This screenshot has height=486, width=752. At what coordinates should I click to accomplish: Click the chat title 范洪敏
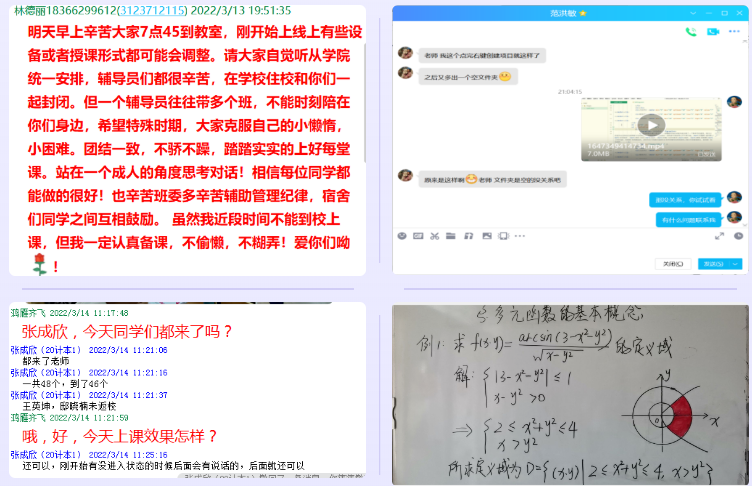click(x=561, y=11)
